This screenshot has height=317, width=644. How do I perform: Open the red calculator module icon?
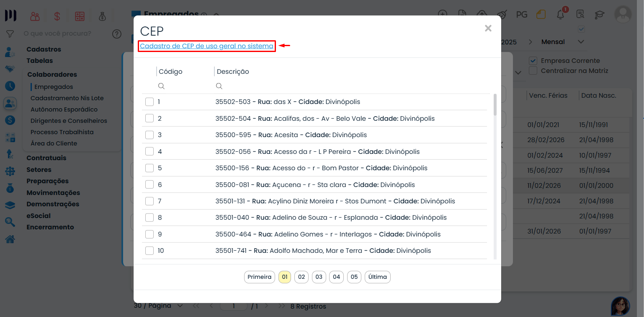[x=80, y=16]
